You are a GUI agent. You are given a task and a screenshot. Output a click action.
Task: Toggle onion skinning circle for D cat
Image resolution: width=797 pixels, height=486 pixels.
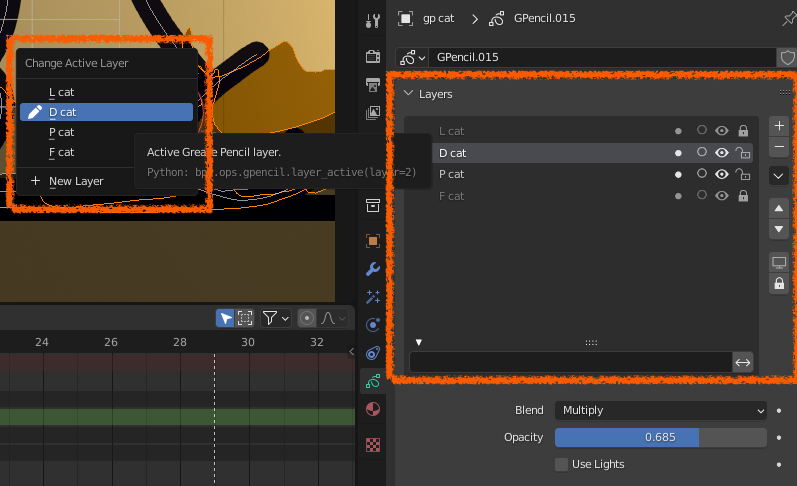(x=701, y=151)
